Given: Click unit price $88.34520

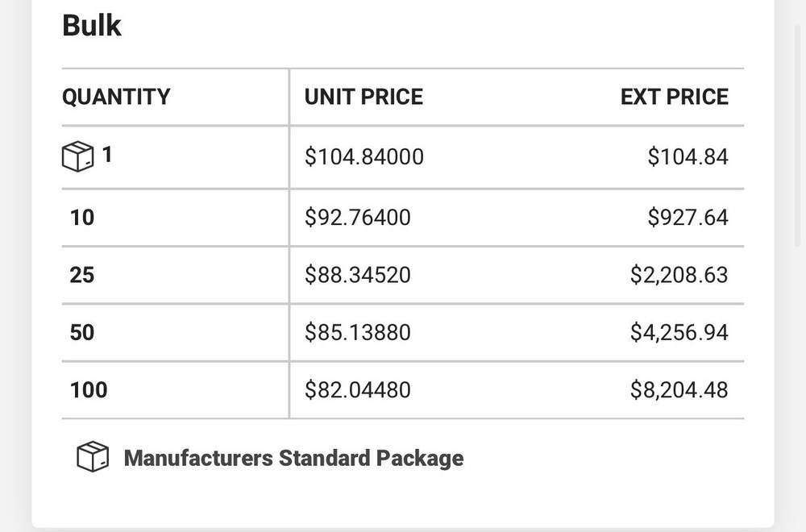Looking at the screenshot, I should click(357, 275).
